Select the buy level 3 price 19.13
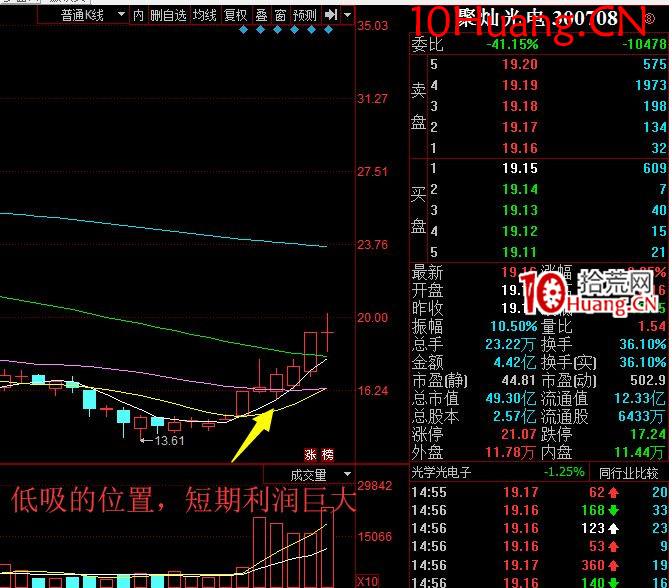Screen dimensions: 669x588 tap(520, 210)
